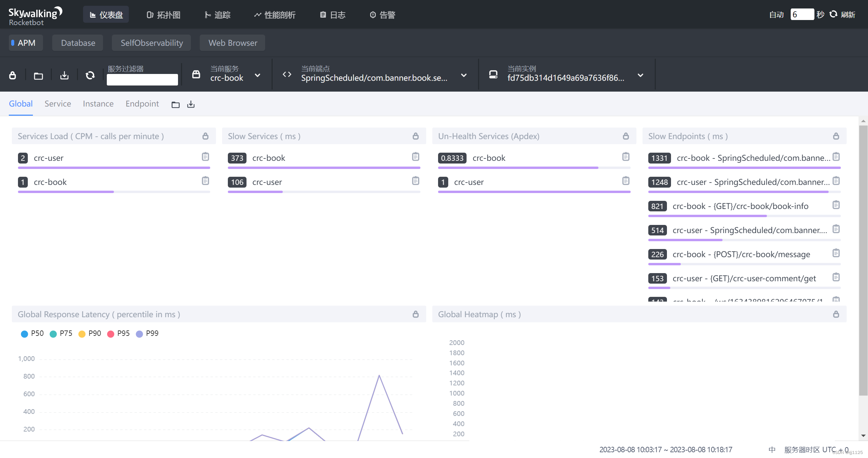This screenshot has height=458, width=868.
Task: Select the APM dashboard group
Action: click(x=26, y=43)
